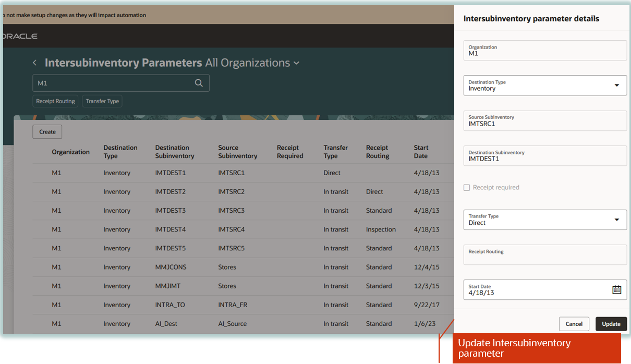Go back using the left chevron
The image size is (631, 364).
point(35,63)
